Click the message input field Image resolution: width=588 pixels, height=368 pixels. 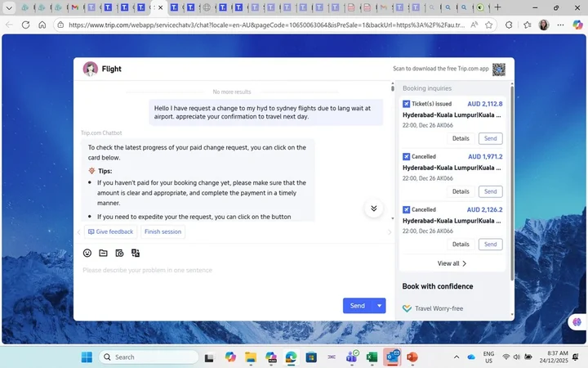click(229, 270)
